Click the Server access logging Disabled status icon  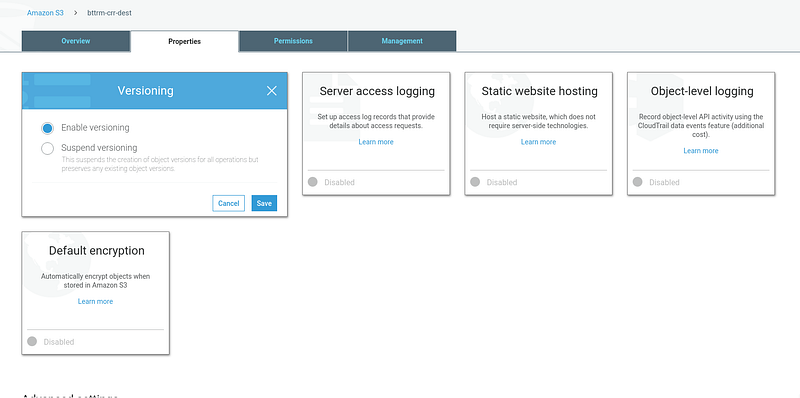click(313, 182)
